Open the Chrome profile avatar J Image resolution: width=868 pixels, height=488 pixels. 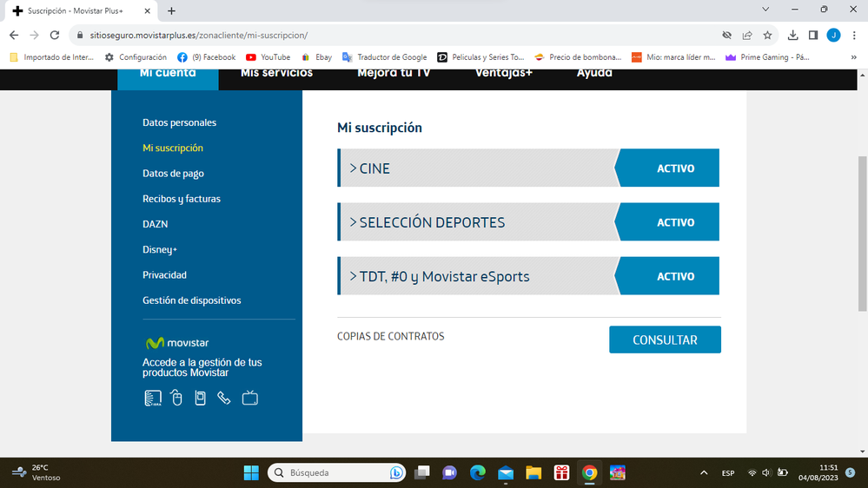click(833, 35)
